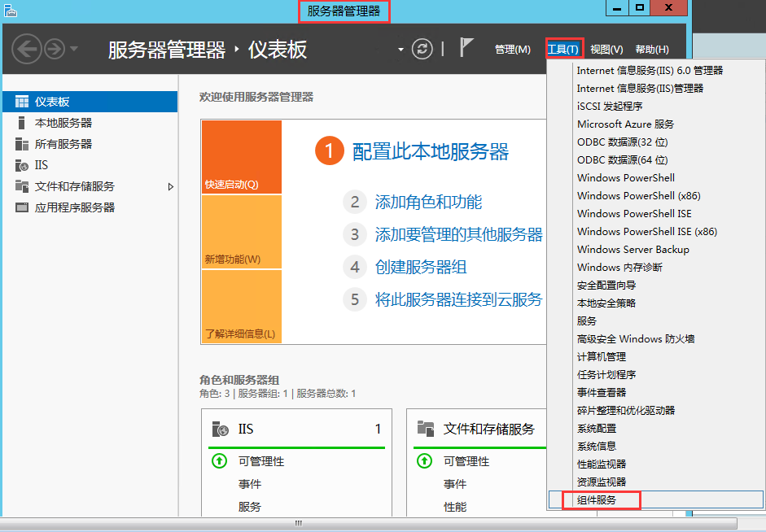Select 应用程序服务器 in the sidebar
The width and height of the screenshot is (766, 532).
90,207
